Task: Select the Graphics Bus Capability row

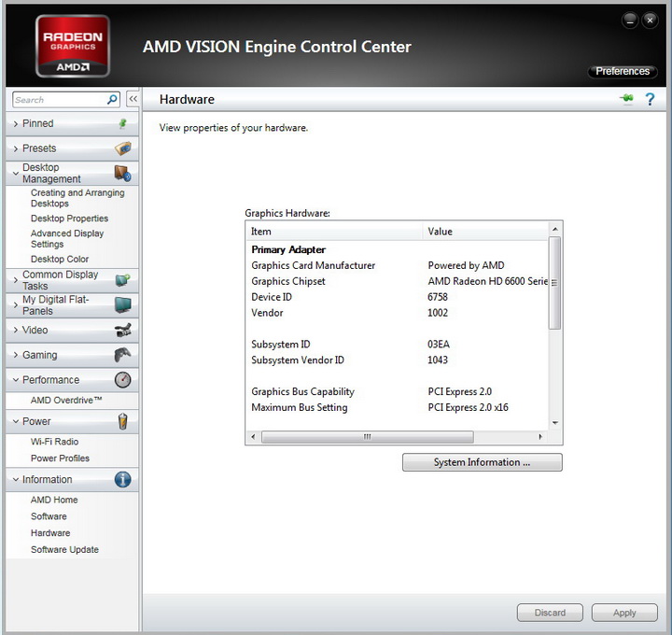Action: coord(399,391)
